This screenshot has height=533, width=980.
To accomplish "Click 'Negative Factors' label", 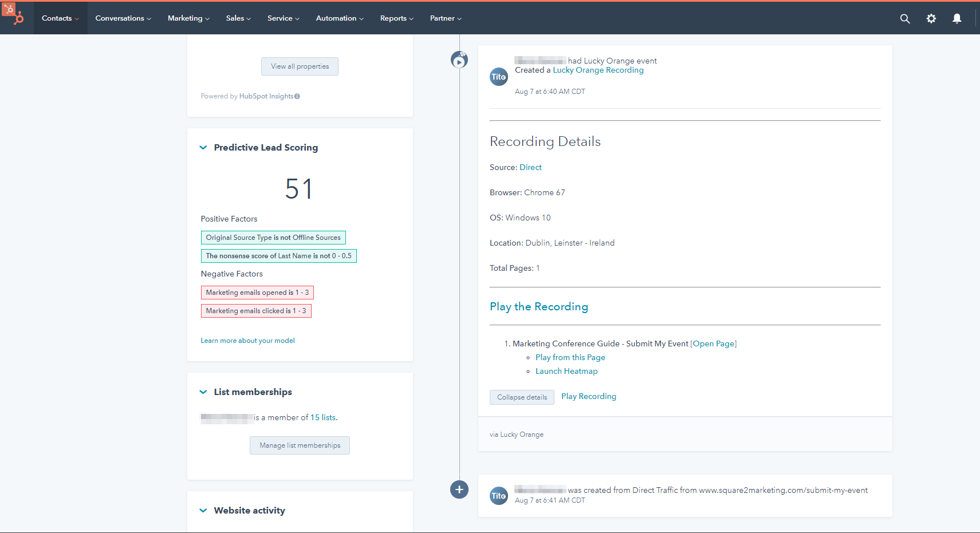I will pos(232,274).
